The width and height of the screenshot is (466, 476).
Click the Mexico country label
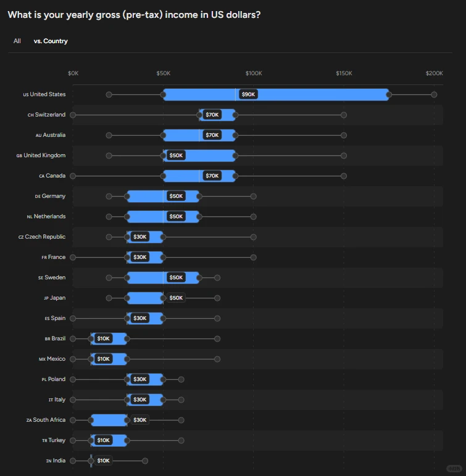pos(52,359)
